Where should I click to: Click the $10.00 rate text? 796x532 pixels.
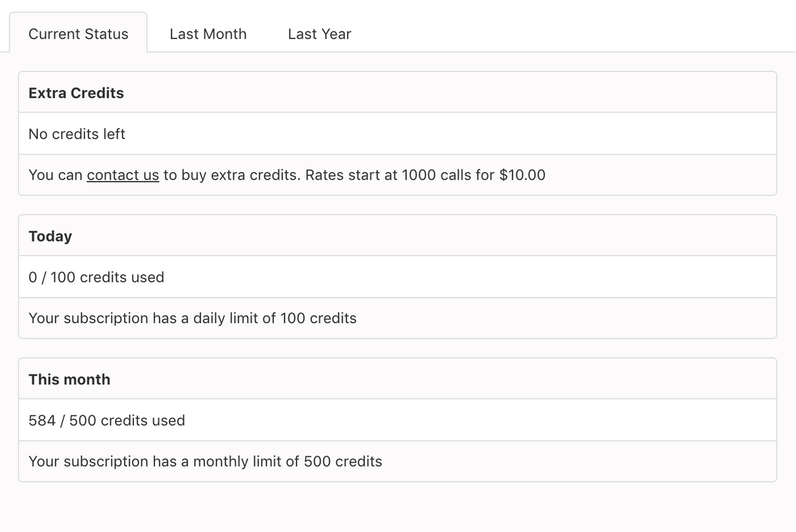(x=523, y=175)
